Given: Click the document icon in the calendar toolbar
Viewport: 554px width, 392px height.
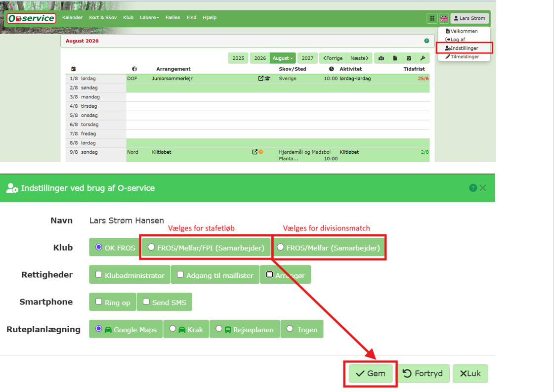Looking at the screenshot, I should pyautogui.click(x=395, y=58).
